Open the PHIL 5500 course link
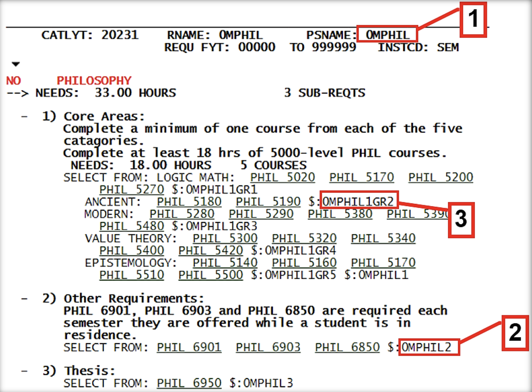The height and width of the screenshot is (392, 532). 211,275
